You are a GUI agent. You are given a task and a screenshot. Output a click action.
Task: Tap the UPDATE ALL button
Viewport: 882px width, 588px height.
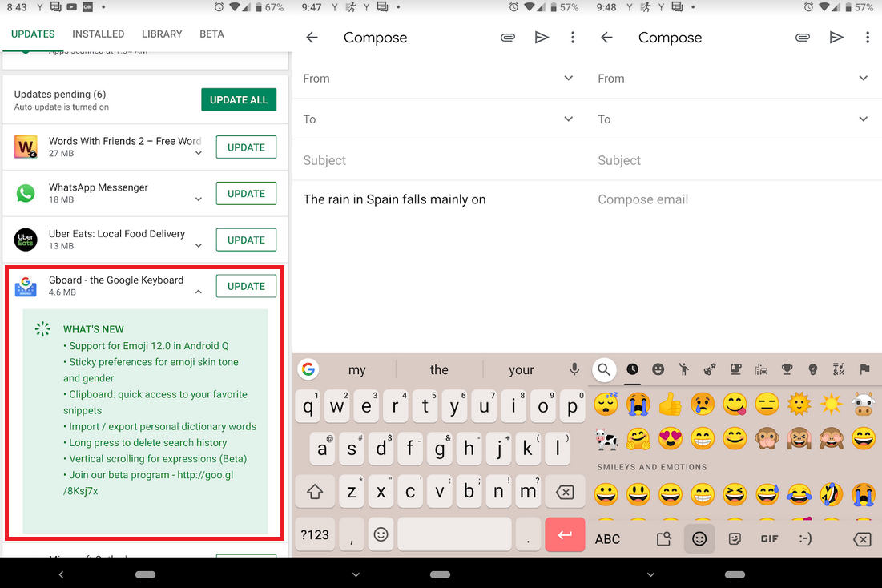239,99
